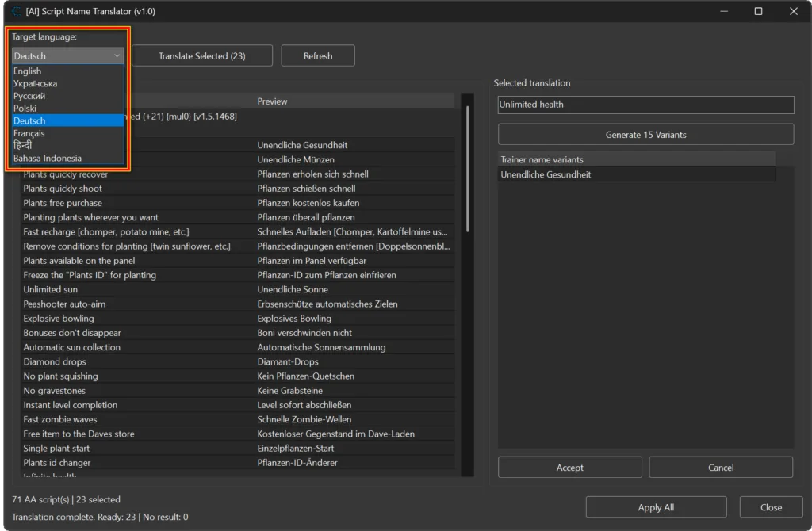Select Instant level completion row
Screen dimensions: 812x531
pos(238,405)
